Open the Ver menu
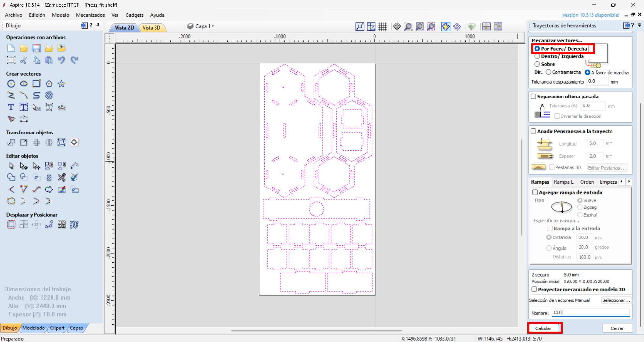Screen dimensions: 644x342 (115, 15)
